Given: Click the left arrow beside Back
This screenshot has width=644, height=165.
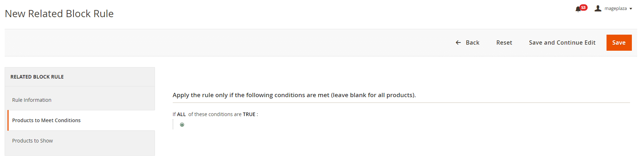Looking at the screenshot, I should [x=458, y=42].
